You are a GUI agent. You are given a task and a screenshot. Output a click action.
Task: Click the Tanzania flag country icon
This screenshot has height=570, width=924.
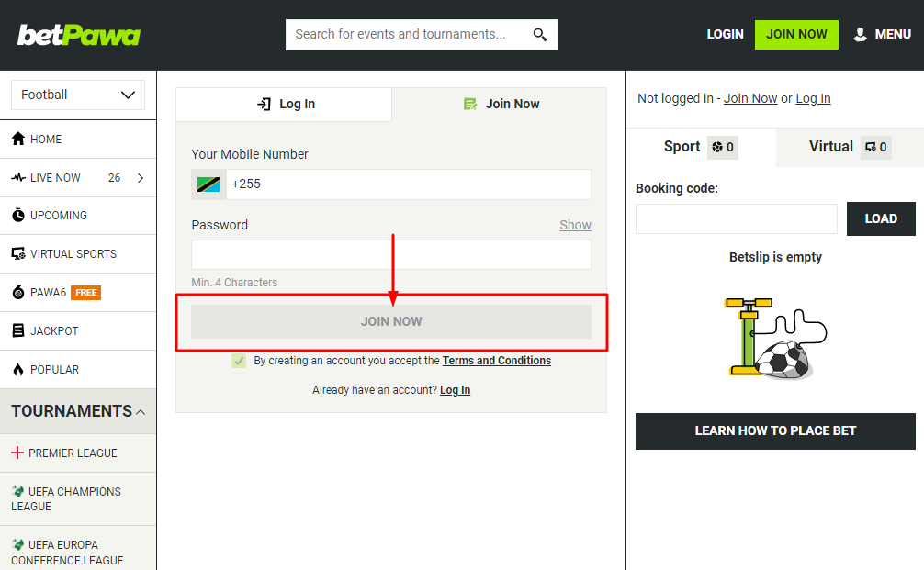click(x=208, y=184)
